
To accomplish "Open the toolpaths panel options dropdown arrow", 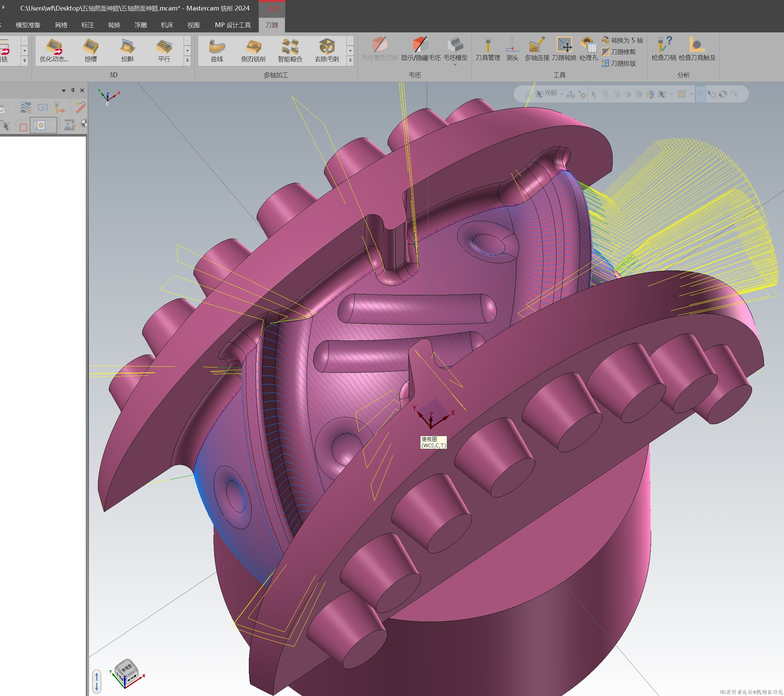I will (64, 90).
